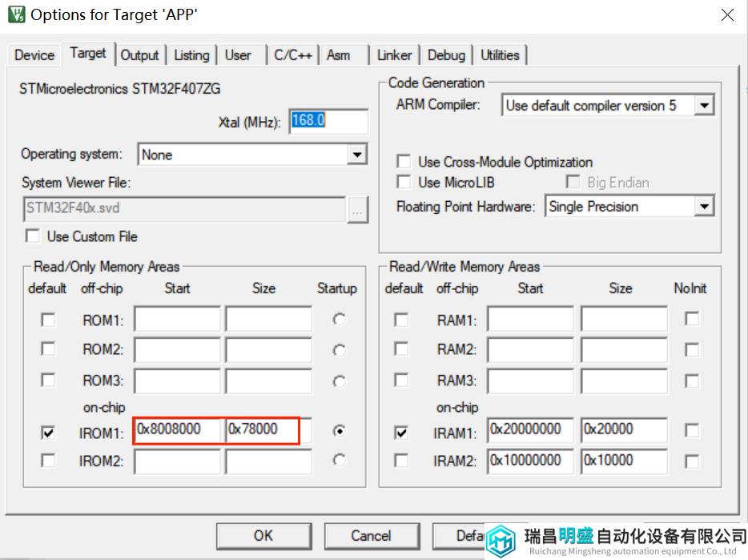Click the RAM1 Start input field
Screen dimensions: 748x560
tap(530, 319)
